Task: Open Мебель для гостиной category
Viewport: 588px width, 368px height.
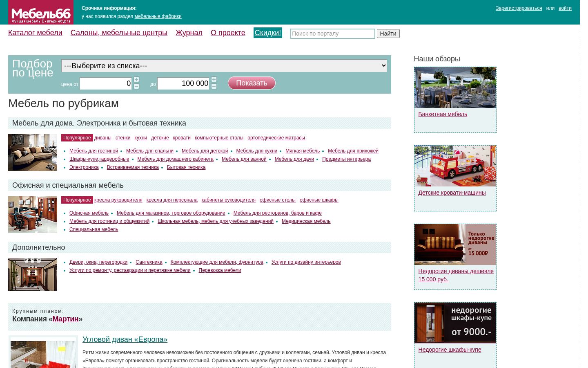Action: [94, 151]
